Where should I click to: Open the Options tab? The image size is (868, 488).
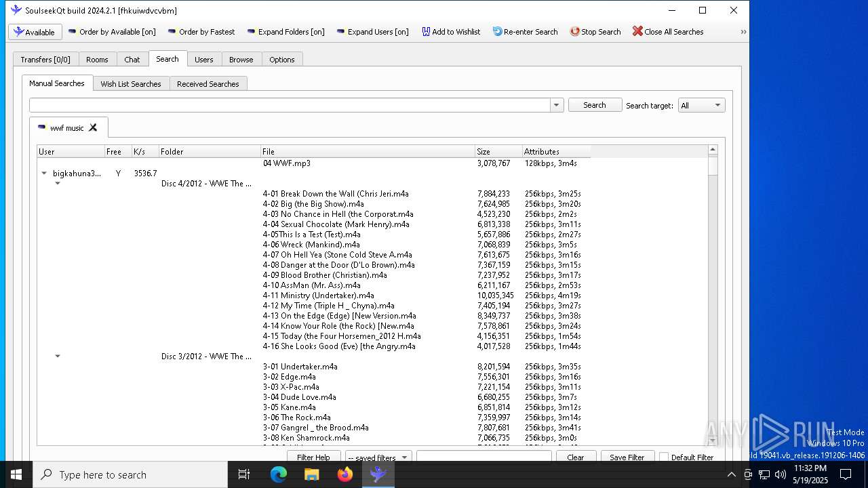(282, 60)
